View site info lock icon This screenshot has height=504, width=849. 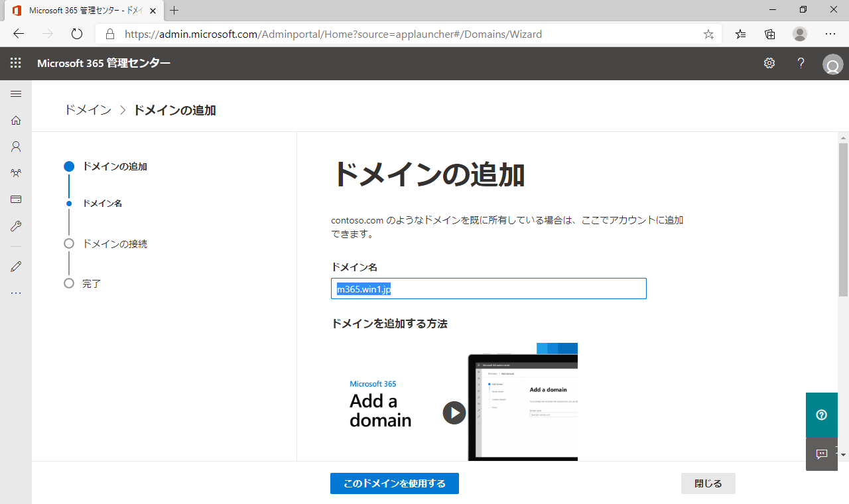(x=110, y=34)
